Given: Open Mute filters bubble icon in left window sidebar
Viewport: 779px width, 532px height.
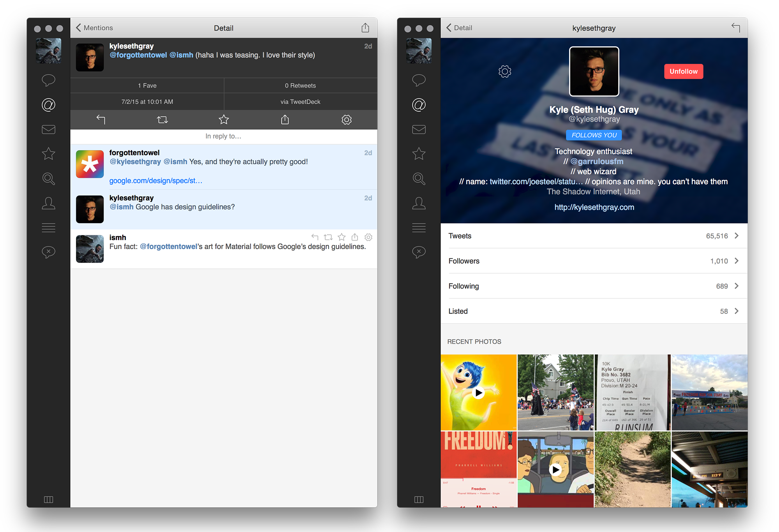Looking at the screenshot, I should coord(48,252).
